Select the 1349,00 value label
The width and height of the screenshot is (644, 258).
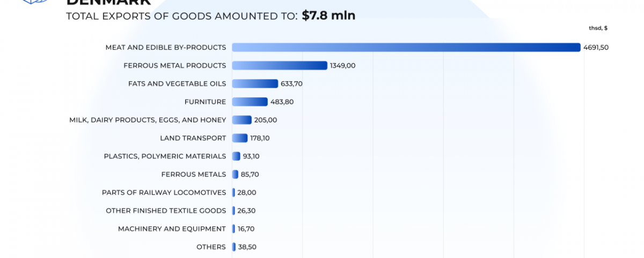click(x=342, y=66)
